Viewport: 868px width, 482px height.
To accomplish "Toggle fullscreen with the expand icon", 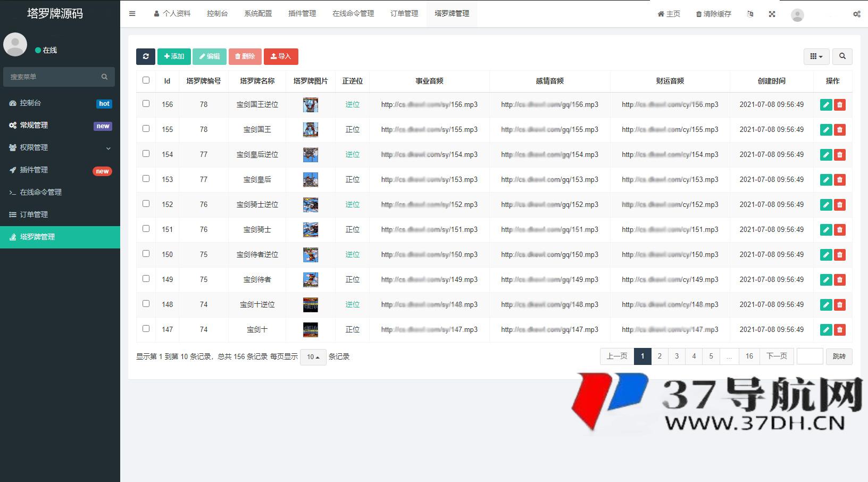I will [x=772, y=14].
